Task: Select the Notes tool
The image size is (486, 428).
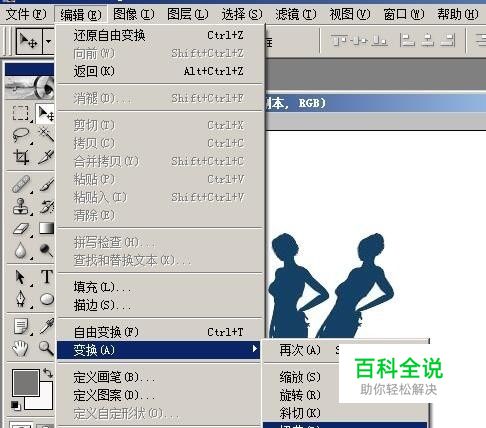Action: (20, 326)
